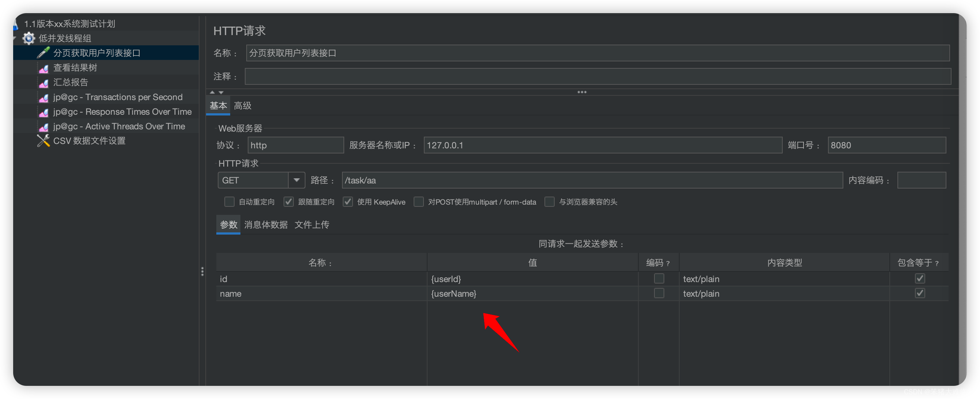
Task: Uncheck 包含等于 for the name row
Action: pyautogui.click(x=920, y=293)
